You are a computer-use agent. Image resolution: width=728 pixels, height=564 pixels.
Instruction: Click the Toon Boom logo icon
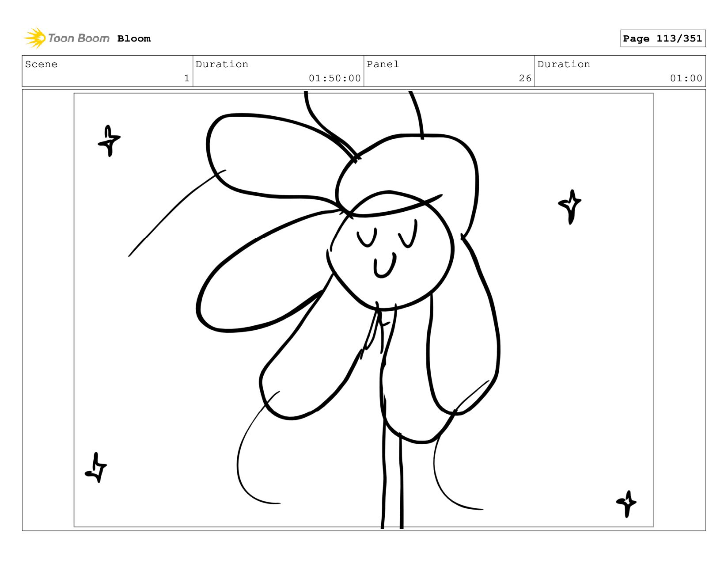(x=35, y=38)
